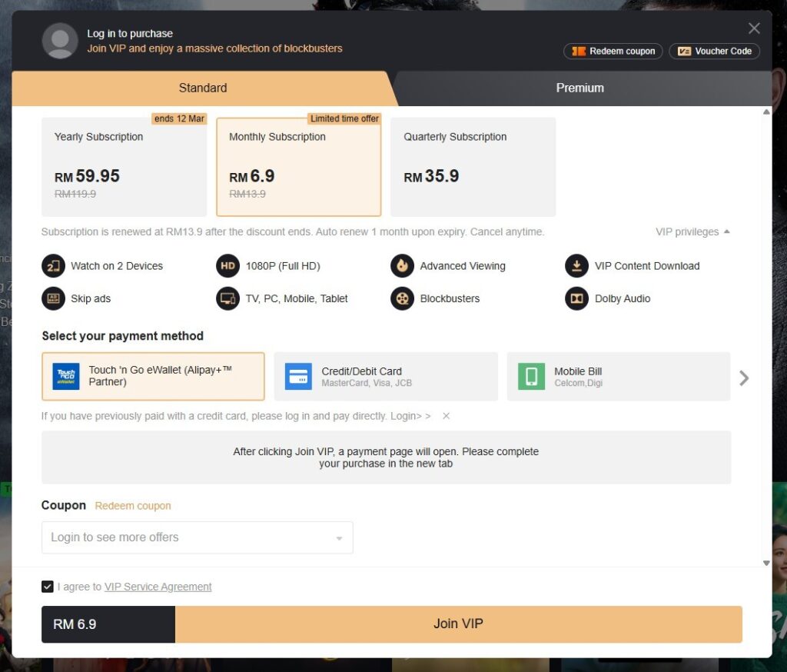Click the Dolby Audio icon
This screenshot has width=787, height=672.
(x=576, y=298)
